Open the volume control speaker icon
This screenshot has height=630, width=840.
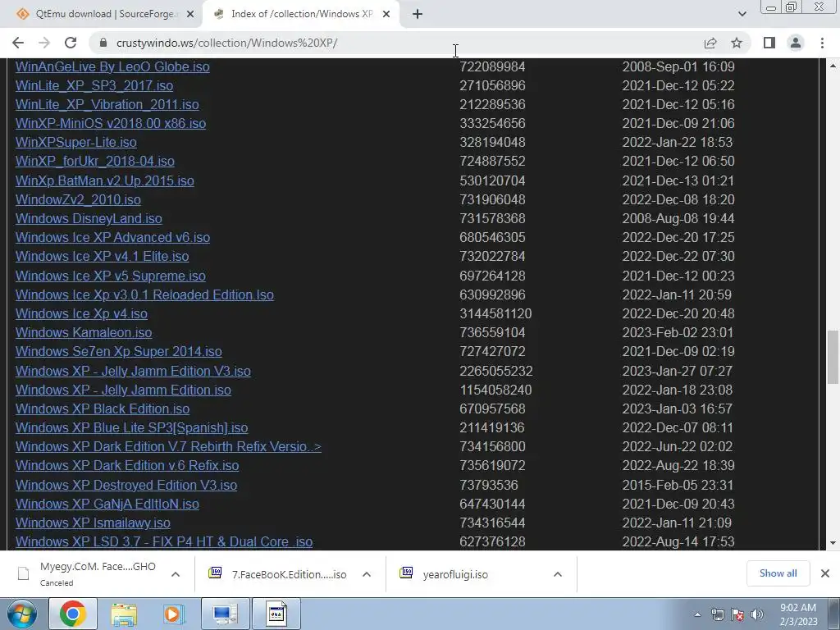(757, 614)
